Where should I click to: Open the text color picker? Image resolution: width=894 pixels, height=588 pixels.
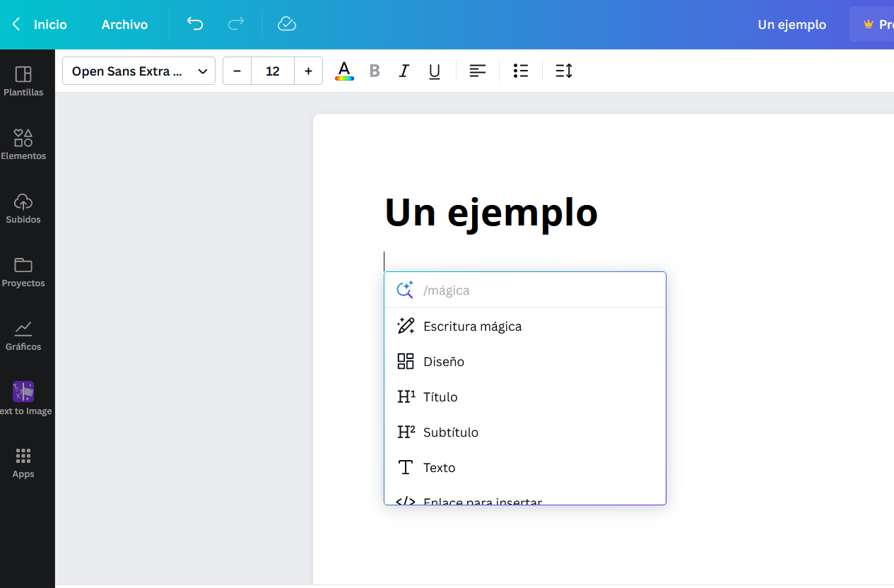click(x=344, y=71)
